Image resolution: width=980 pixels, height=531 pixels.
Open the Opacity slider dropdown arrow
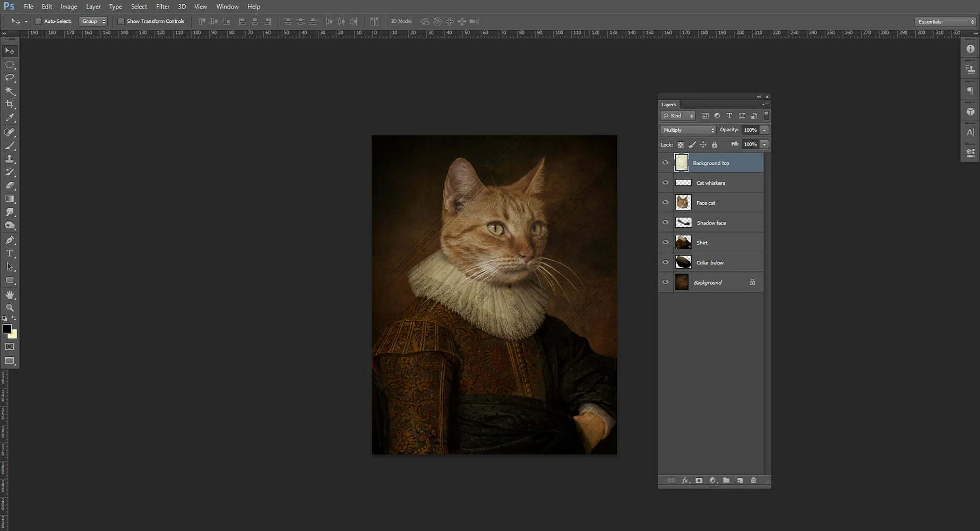[764, 130]
